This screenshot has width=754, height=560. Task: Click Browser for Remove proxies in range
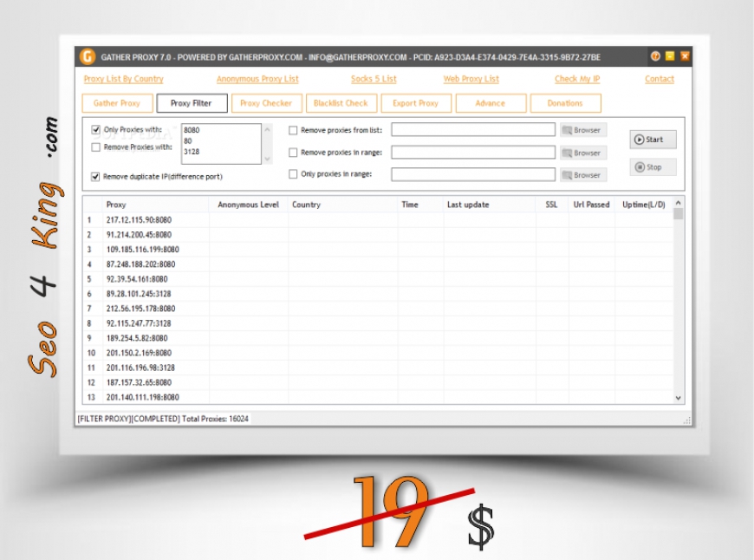point(582,153)
